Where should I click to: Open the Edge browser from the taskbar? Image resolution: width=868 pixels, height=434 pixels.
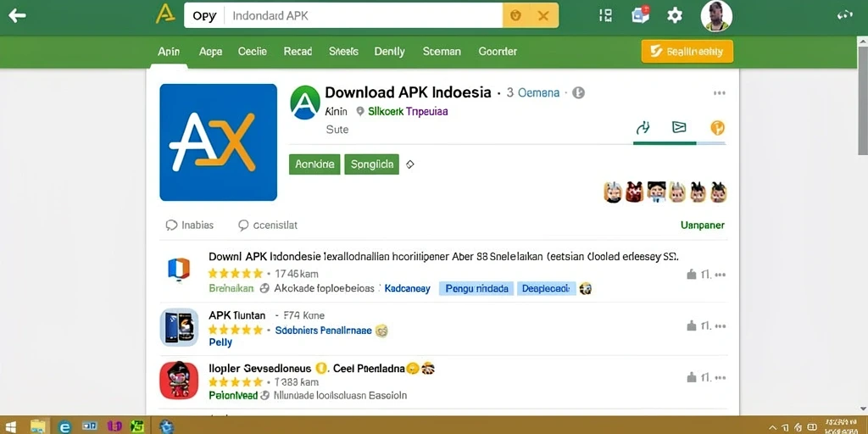[x=65, y=426]
